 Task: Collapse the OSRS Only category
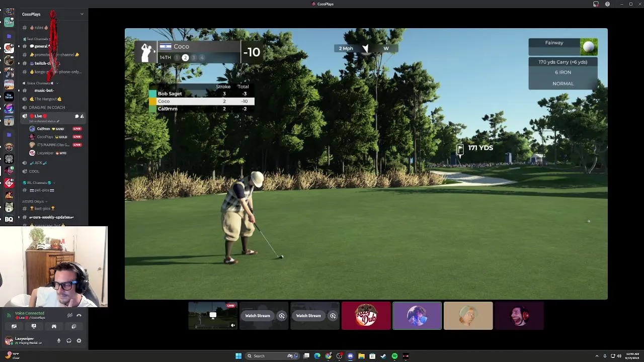click(34, 202)
